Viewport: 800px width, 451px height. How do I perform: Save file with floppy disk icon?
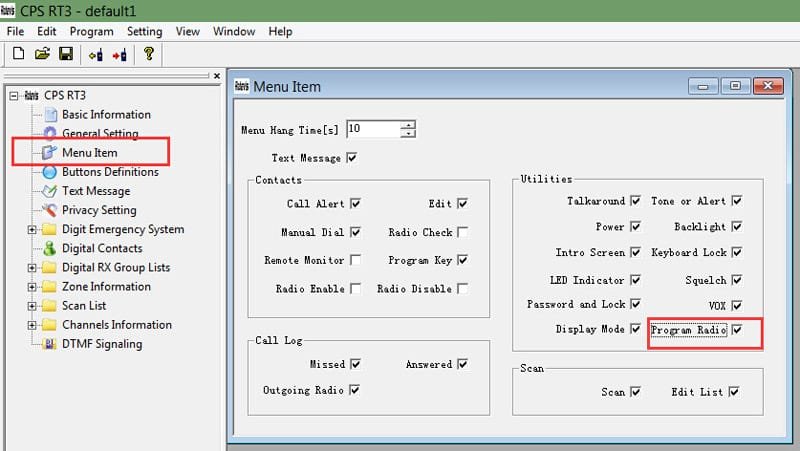coord(66,54)
